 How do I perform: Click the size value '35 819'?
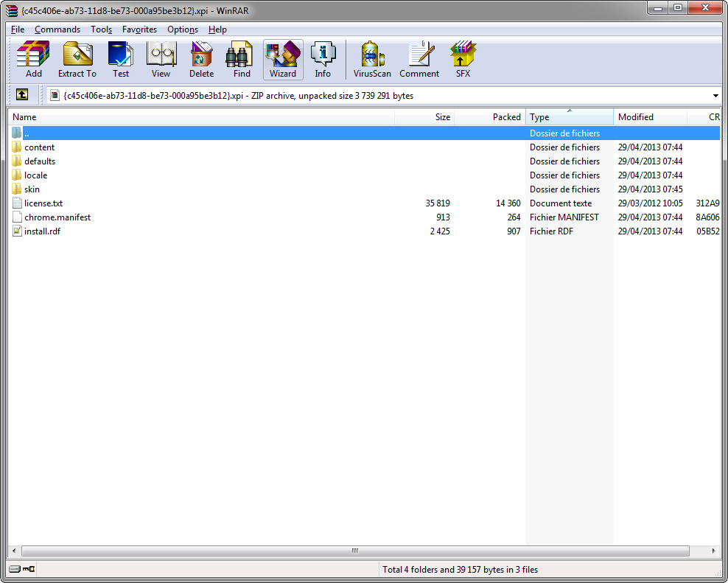[438, 203]
